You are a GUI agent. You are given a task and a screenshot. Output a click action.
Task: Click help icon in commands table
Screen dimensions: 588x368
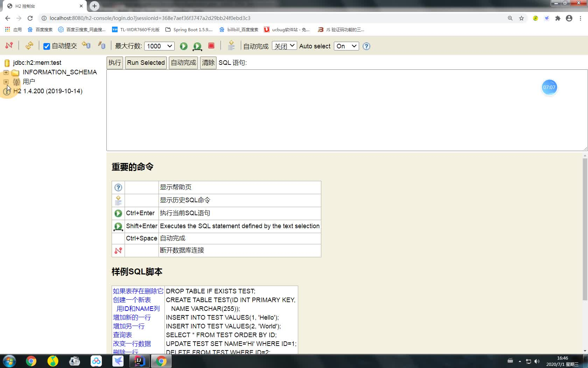[118, 188]
